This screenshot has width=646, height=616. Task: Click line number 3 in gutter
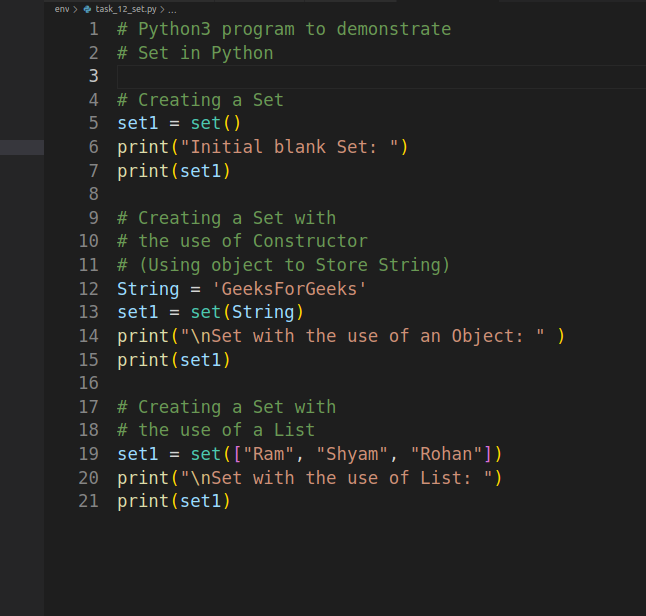click(94, 76)
